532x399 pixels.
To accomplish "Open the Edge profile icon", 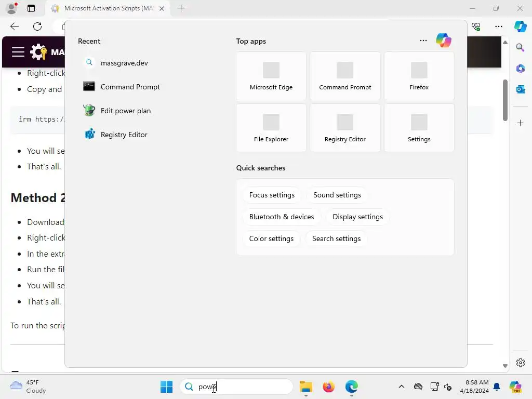I will coord(12,8).
